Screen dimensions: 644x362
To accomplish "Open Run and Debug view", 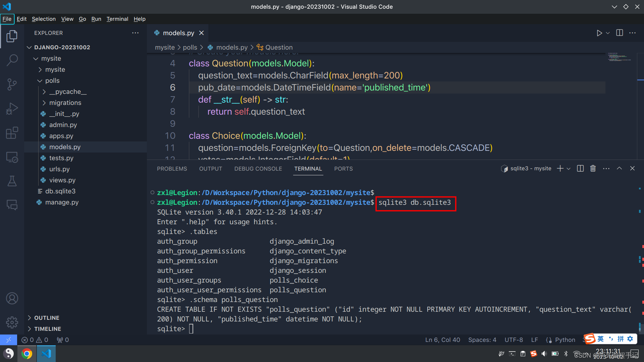I will [12, 109].
